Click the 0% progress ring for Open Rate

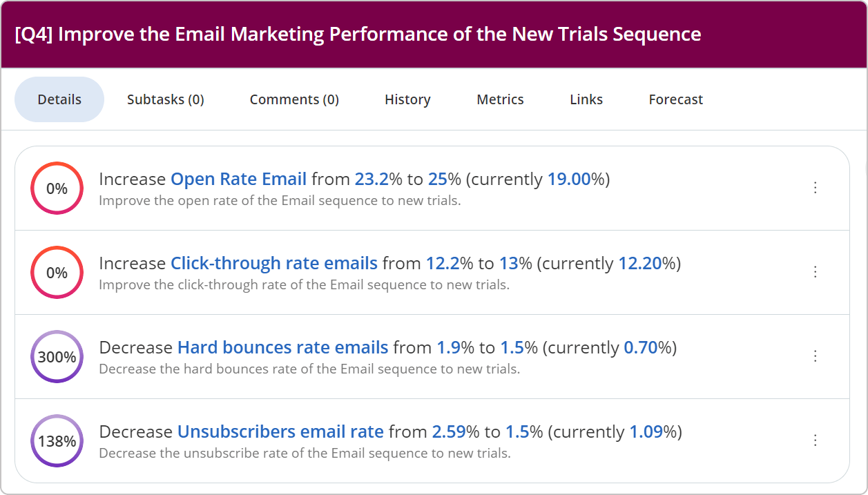click(x=57, y=188)
